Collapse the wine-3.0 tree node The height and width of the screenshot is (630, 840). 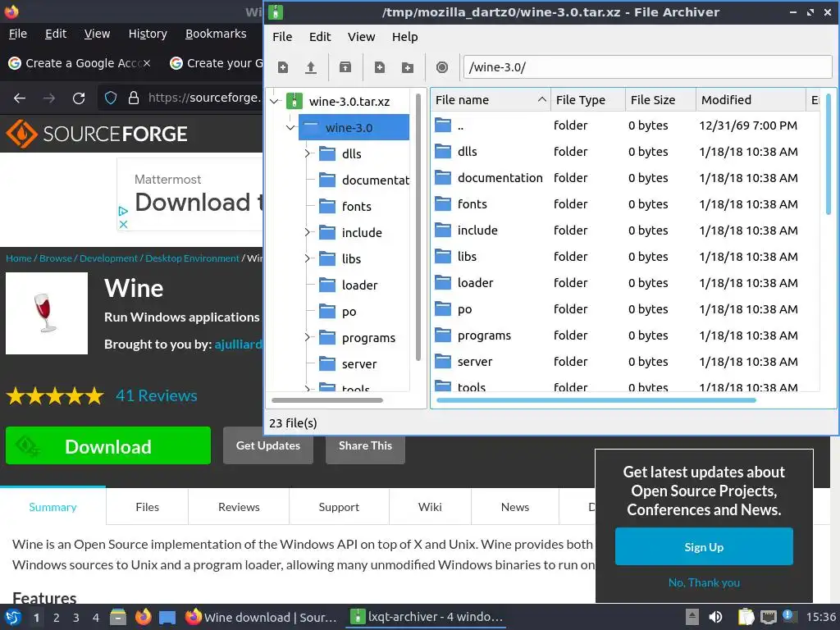tap(291, 127)
